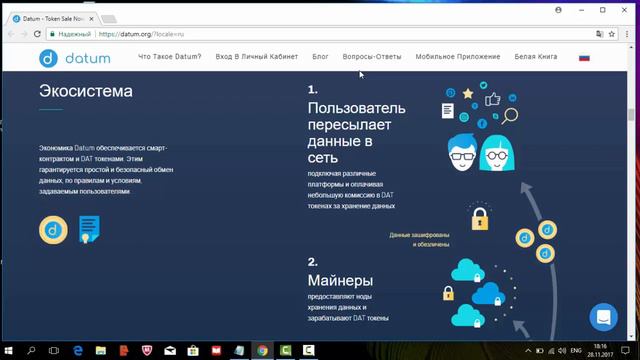640x360 pixels.
Task: Click the 'Экосистема' heading
Action: click(86, 91)
